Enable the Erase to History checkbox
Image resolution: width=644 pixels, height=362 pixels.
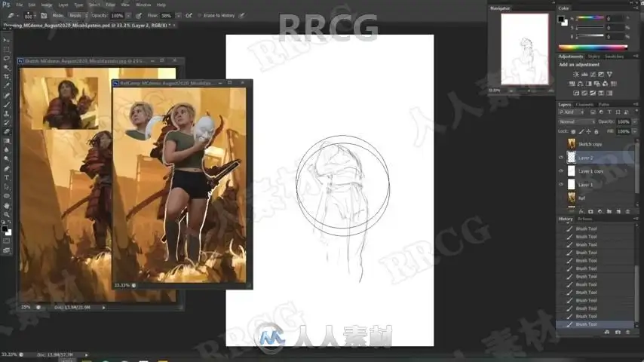coord(200,16)
